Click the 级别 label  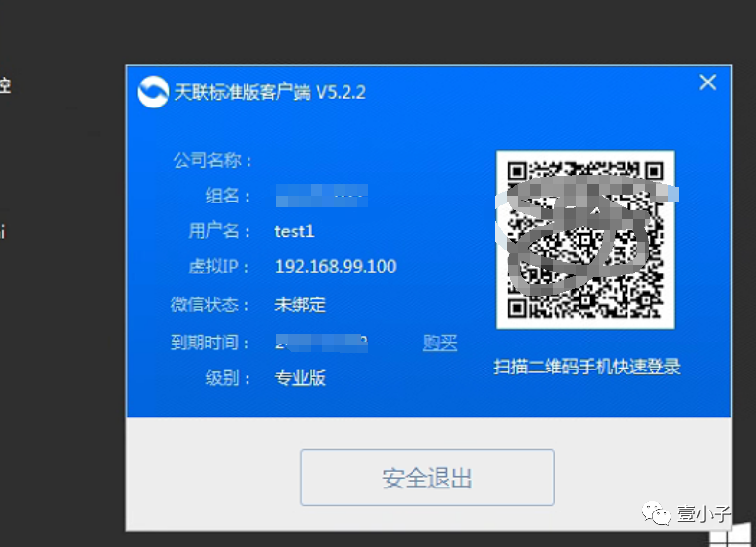pyautogui.click(x=228, y=378)
